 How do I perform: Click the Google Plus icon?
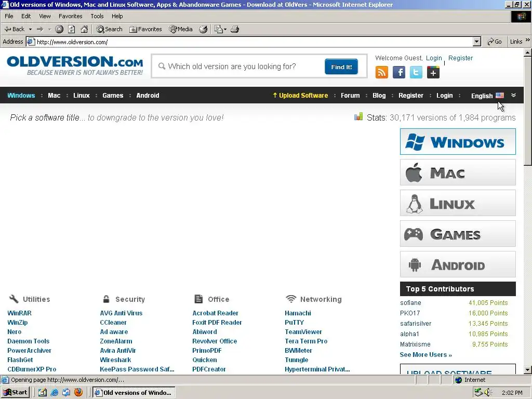[433, 72]
